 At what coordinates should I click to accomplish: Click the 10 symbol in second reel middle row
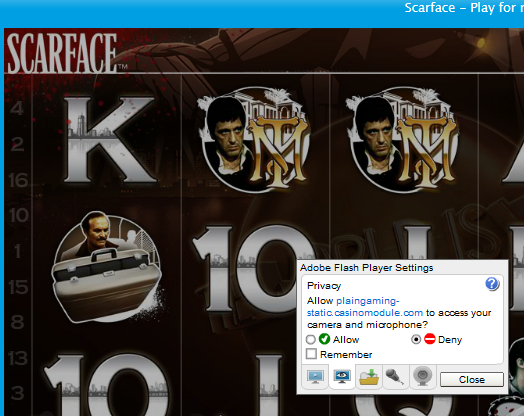coord(254,269)
